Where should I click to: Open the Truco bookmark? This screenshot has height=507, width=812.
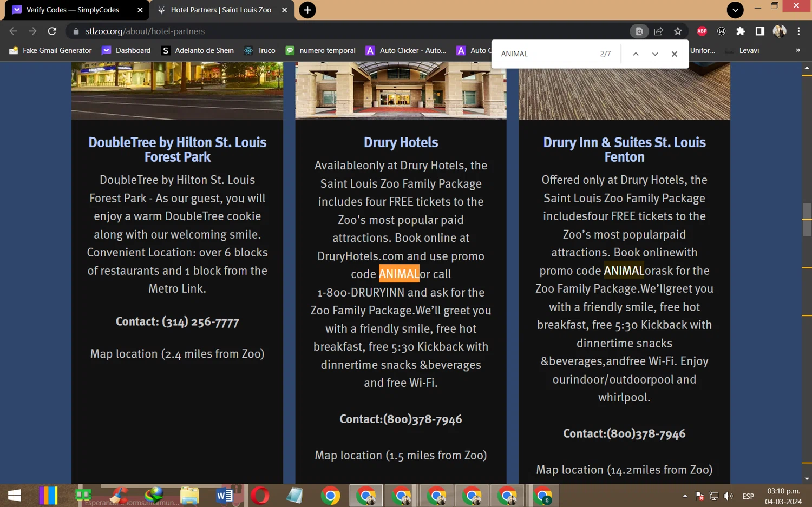click(260, 50)
